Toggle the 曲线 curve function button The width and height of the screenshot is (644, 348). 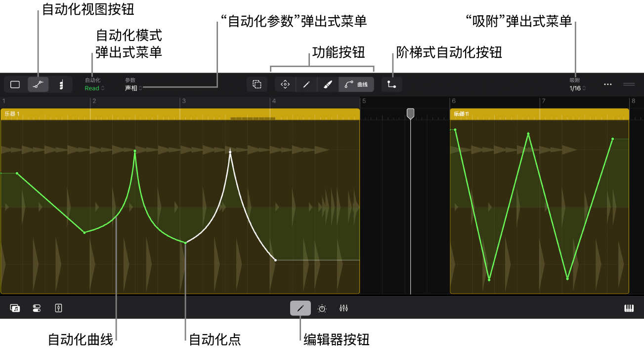356,84
